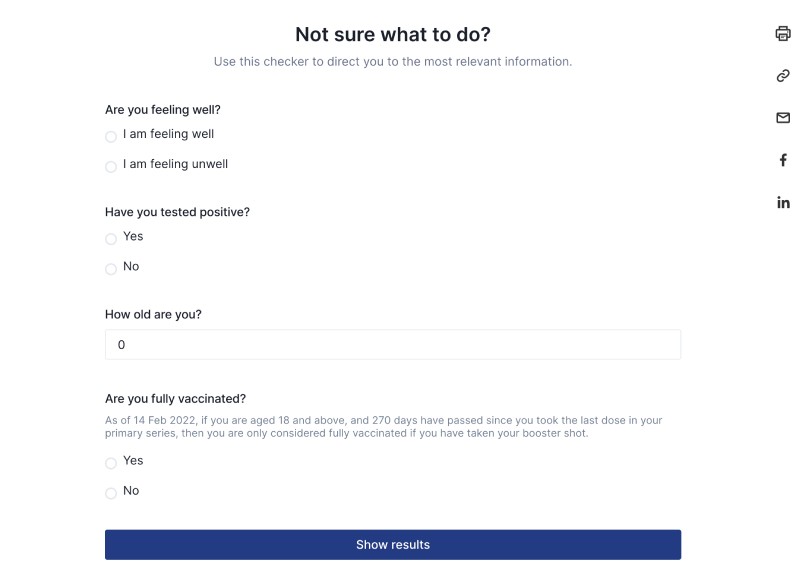Click the 'Are you feeling well?' question label
The image size is (800, 567).
pos(163,110)
